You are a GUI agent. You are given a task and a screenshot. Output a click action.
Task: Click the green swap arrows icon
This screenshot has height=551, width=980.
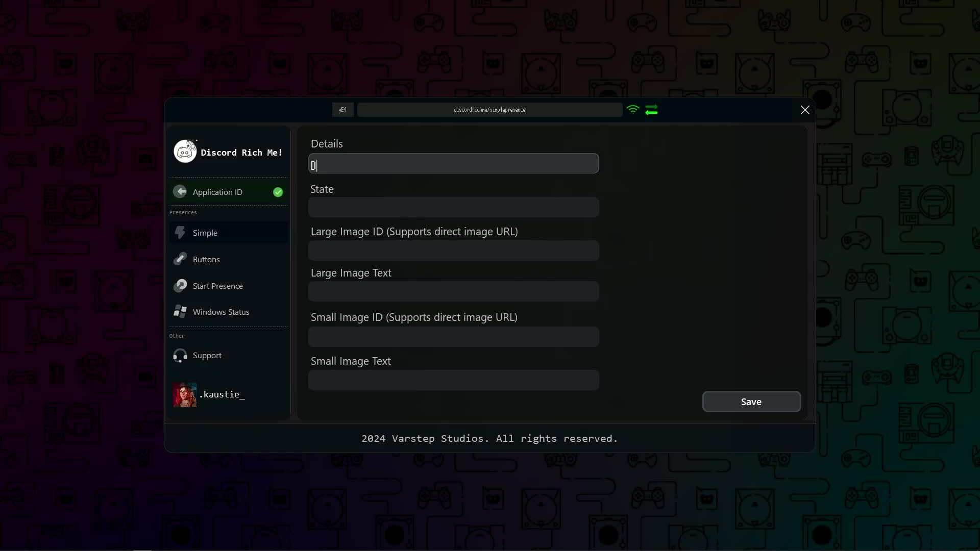tap(651, 110)
